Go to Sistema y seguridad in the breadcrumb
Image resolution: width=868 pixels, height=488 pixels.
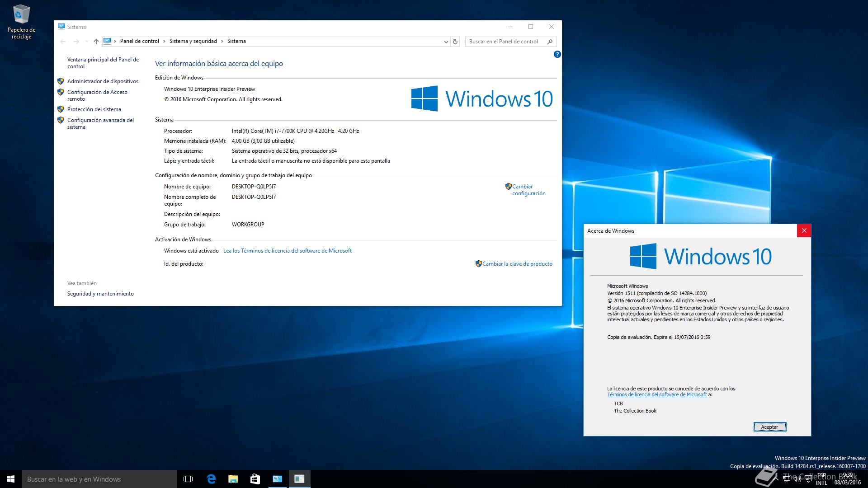pyautogui.click(x=193, y=41)
